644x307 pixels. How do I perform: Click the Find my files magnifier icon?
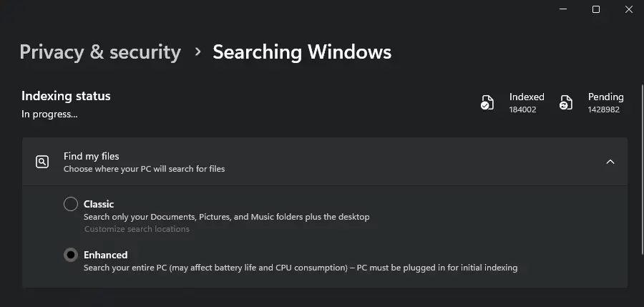42,162
